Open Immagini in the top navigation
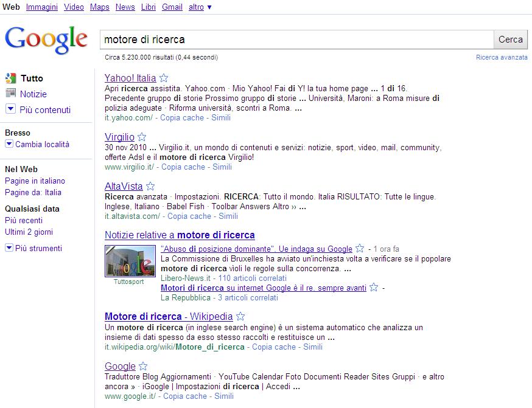Image resolution: width=532 pixels, height=408 pixels. [x=42, y=7]
